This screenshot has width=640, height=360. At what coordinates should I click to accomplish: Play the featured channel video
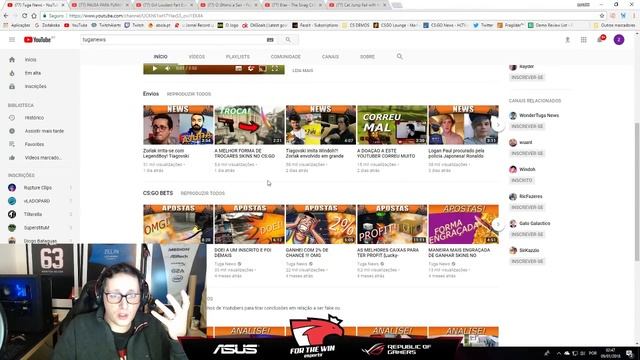coord(155,69)
